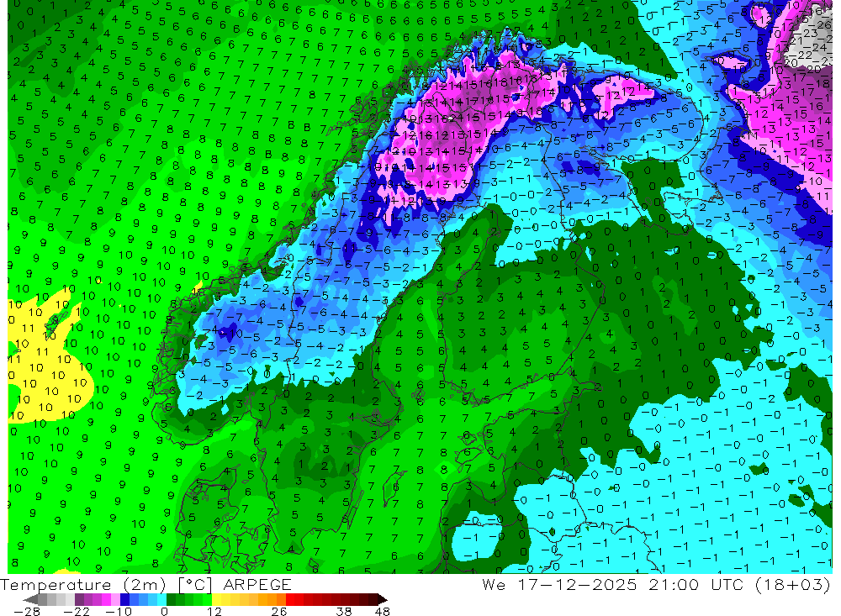Pick the cyan swatch just left of 0
Screen dimensions: 841x616
click(x=161, y=600)
